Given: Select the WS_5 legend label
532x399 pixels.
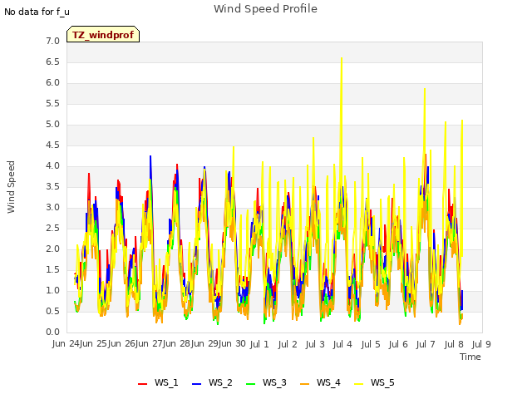Looking at the screenshot, I should [x=382, y=382].
